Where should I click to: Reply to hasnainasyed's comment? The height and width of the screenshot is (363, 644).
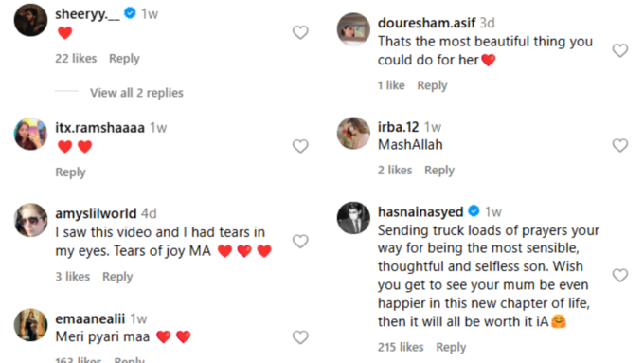pyautogui.click(x=451, y=348)
